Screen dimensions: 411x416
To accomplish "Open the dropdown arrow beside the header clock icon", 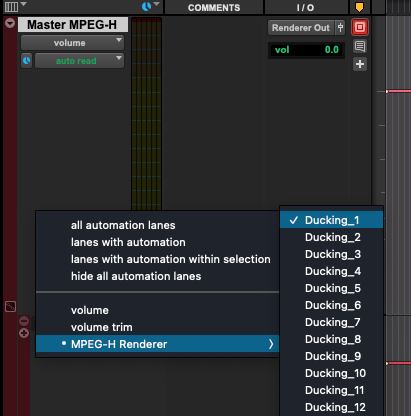I will point(156,4).
